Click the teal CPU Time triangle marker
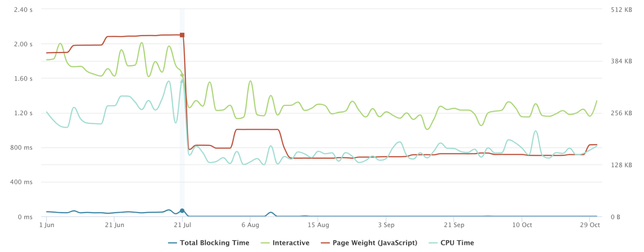 (x=182, y=80)
